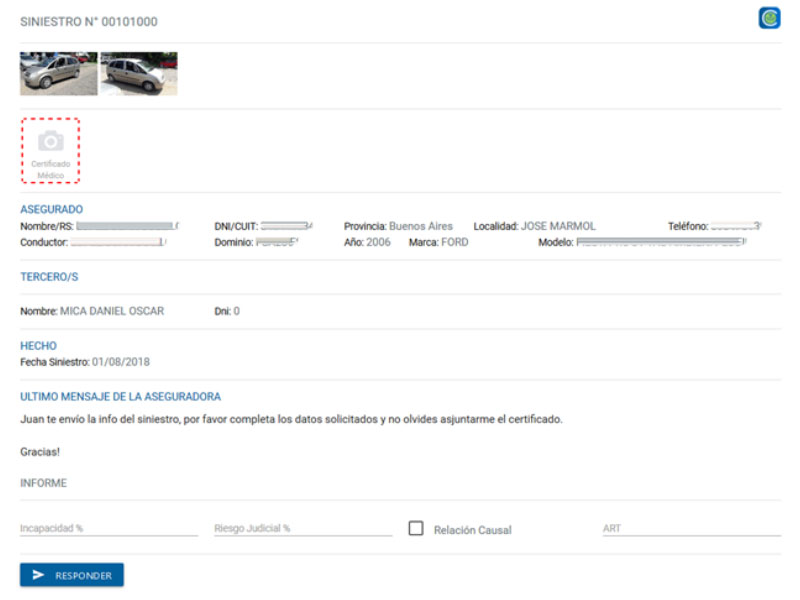Image resolution: width=800 pixels, height=600 pixels.
Task: Select the ART input field
Action: point(691,528)
